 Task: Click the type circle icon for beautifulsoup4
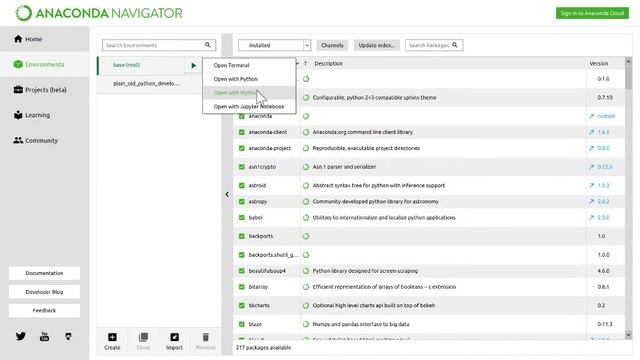(x=306, y=271)
